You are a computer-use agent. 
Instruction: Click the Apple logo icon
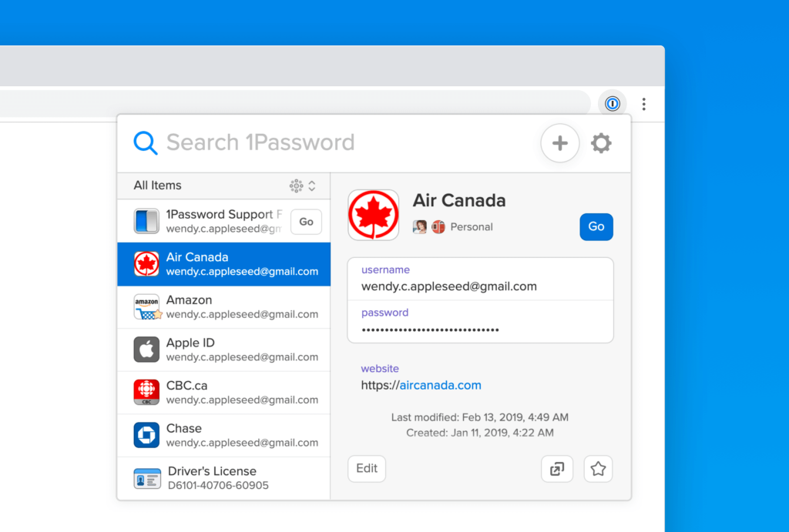pyautogui.click(x=146, y=350)
